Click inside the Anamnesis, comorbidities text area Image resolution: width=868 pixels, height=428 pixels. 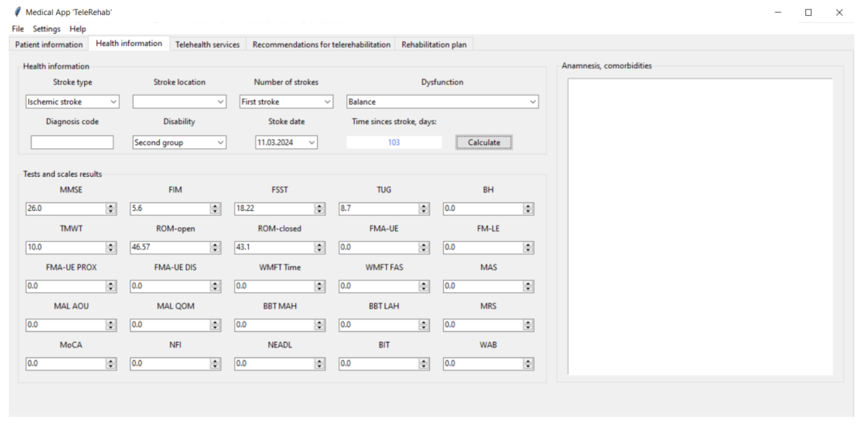point(700,226)
